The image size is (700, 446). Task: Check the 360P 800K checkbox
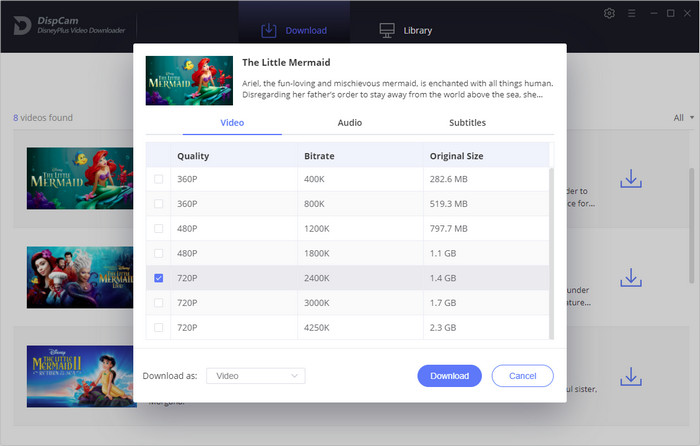(x=158, y=204)
